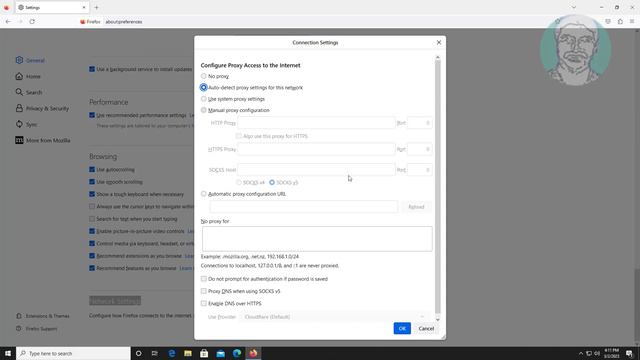Open the Home settings category

(x=28, y=76)
